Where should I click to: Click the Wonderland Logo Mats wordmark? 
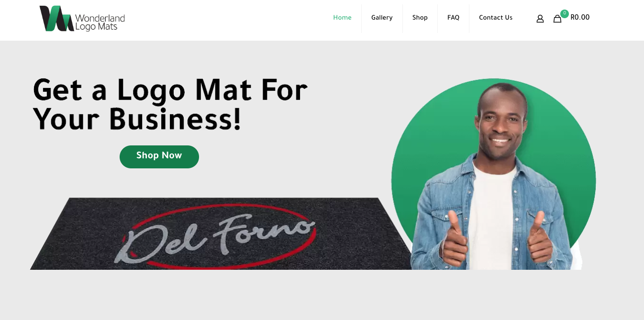100,22
